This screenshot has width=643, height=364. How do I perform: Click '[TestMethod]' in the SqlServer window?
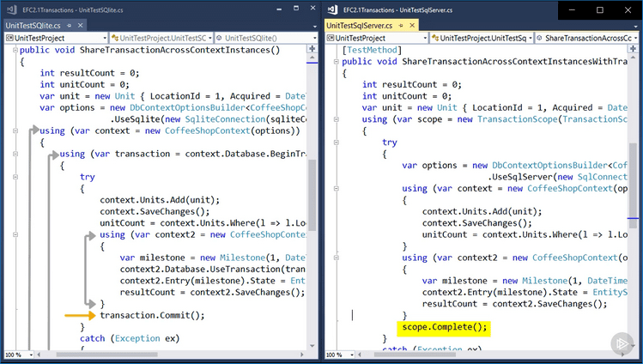point(372,50)
